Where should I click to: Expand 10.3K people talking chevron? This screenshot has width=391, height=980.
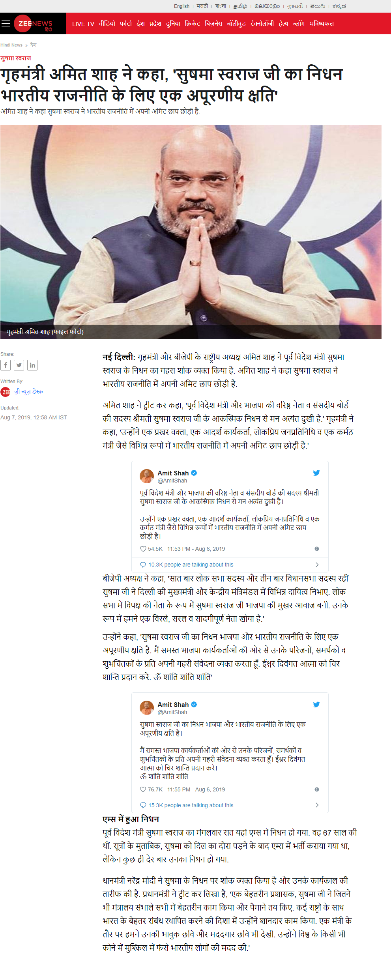317,565
